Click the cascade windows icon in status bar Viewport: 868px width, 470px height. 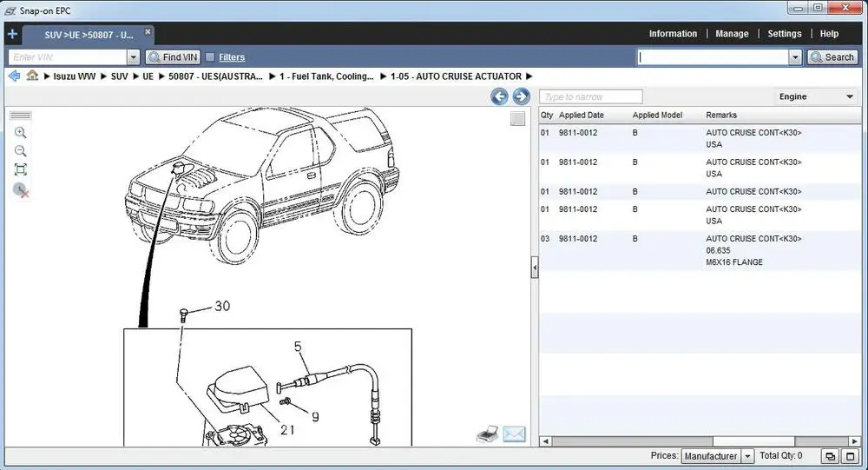tap(830, 456)
